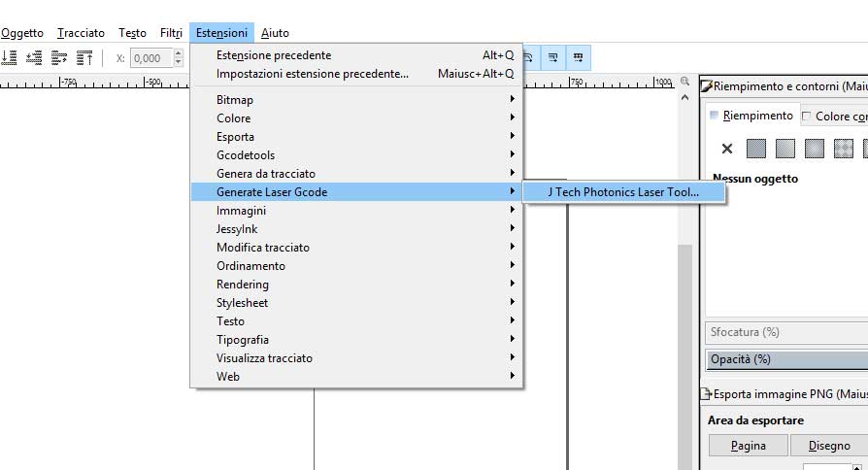The height and width of the screenshot is (470, 868).
Task: Select the linear gradient fill icon
Action: (785, 149)
